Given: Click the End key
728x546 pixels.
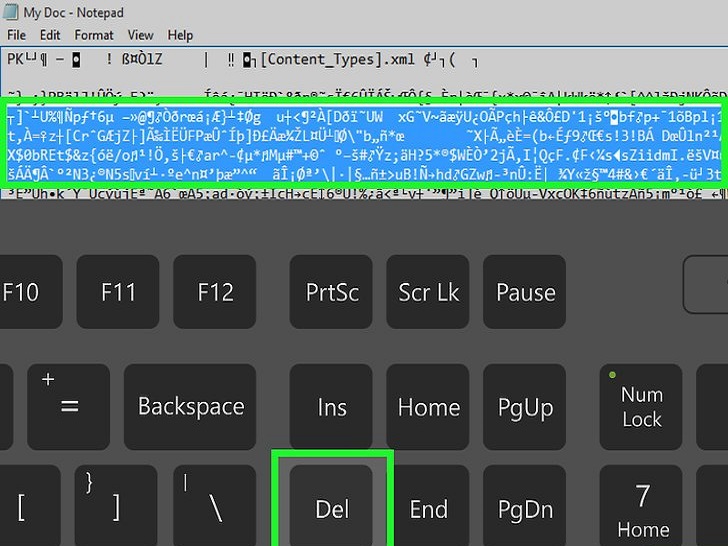Looking at the screenshot, I should point(428,506).
